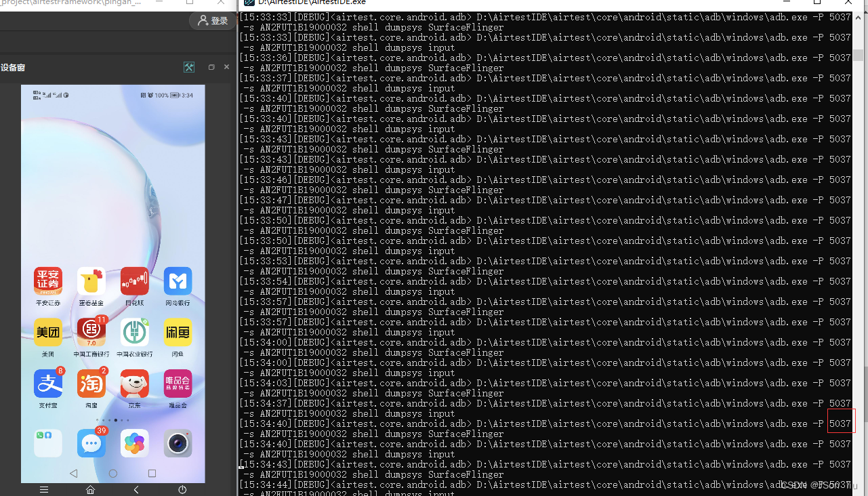Click the phone's active page indicator dot
Screen dimensions: 868x496
tap(116, 420)
